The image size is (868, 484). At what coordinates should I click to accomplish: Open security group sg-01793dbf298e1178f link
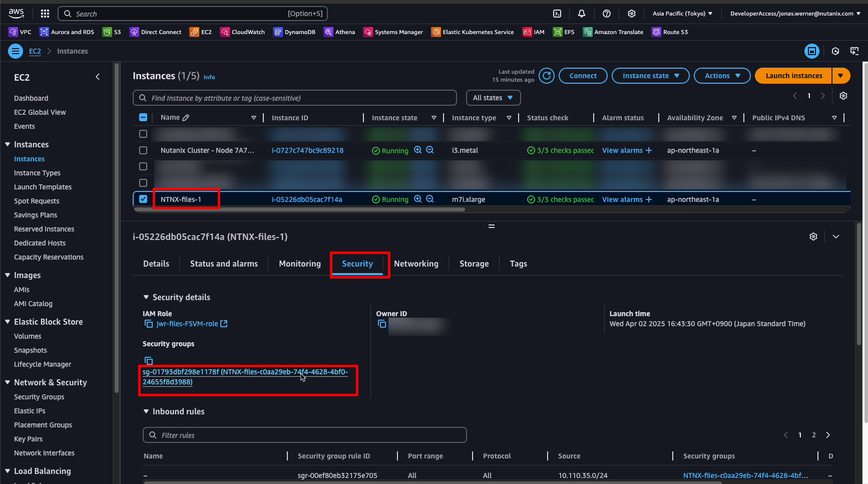(245, 377)
